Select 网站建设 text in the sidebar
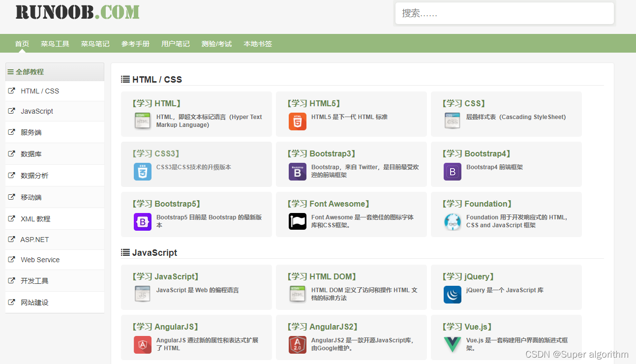Viewport: 636px width, 364px height. pyautogui.click(x=34, y=303)
